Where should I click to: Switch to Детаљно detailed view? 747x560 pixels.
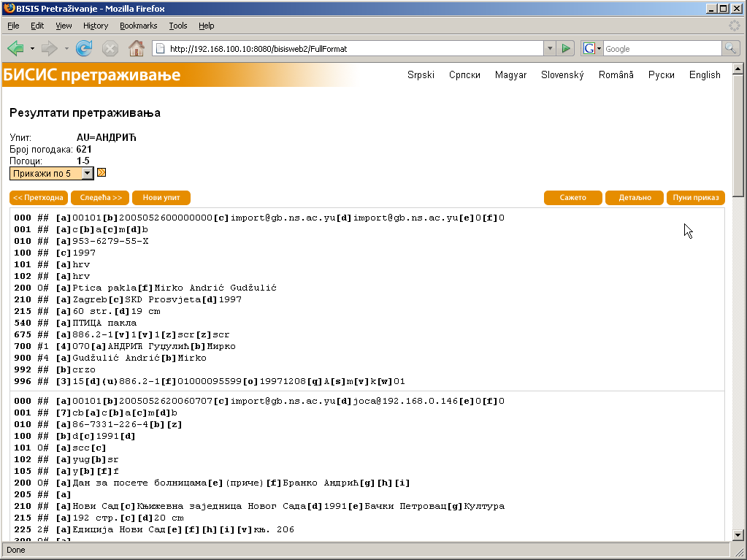click(635, 198)
